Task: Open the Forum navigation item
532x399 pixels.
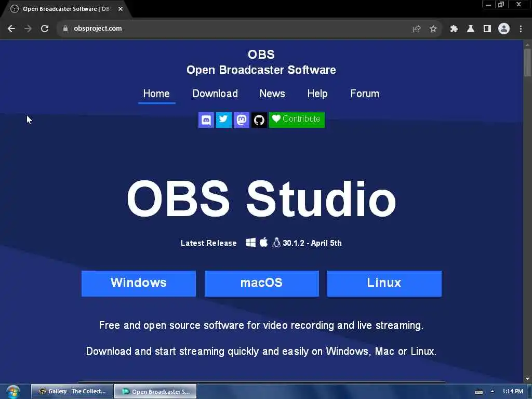Action: [x=365, y=94]
